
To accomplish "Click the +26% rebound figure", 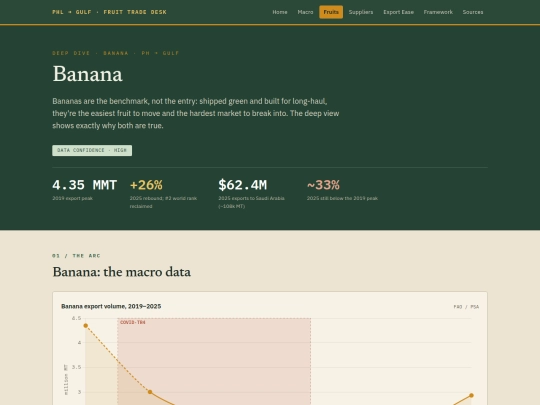I will pyautogui.click(x=146, y=185).
